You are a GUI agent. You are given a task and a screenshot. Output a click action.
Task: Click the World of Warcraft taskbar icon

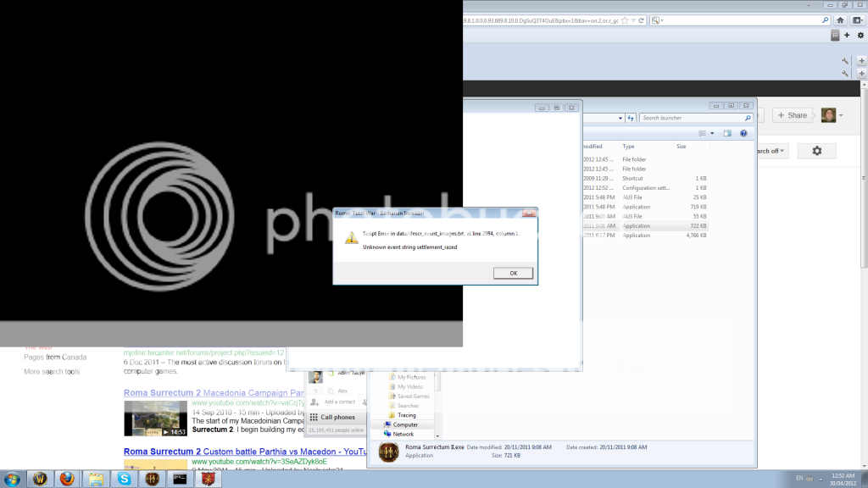39,479
